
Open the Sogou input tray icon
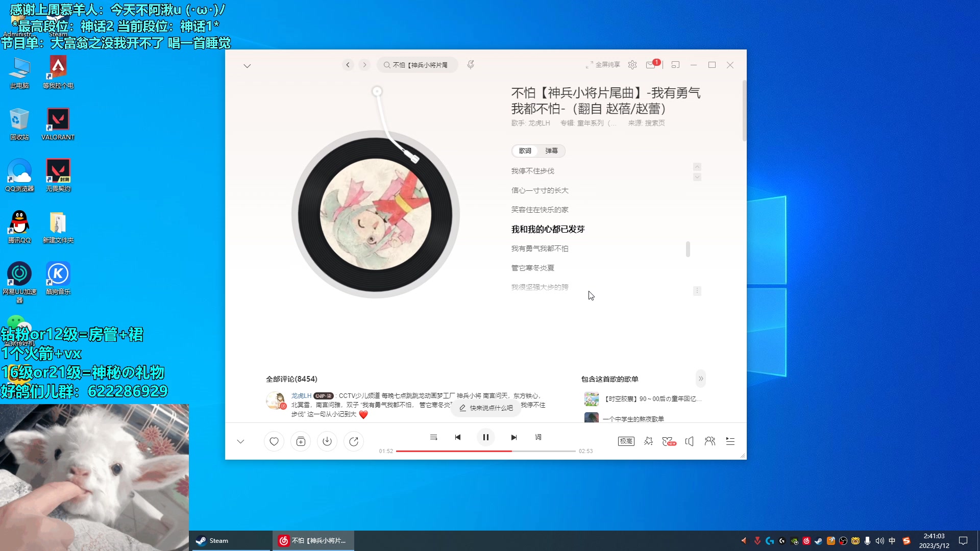pos(906,541)
